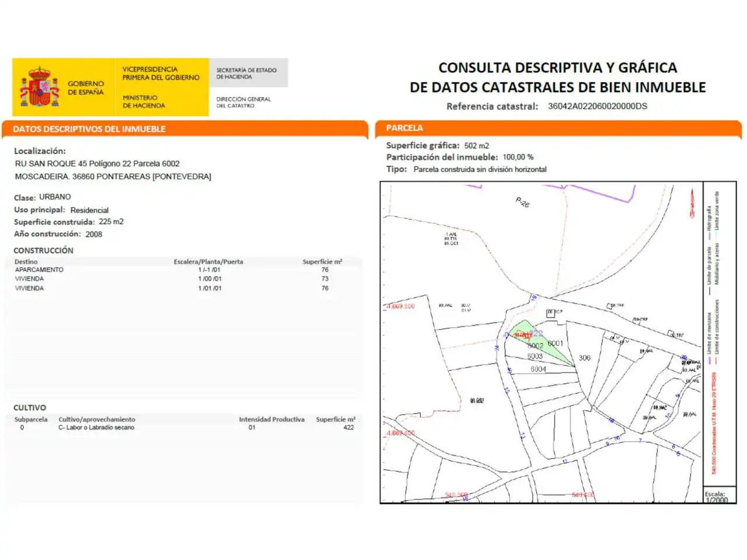Click 'VIVIENDA' in the 1 /00 /01 row
Image resolution: width=747 pixels, height=560 pixels.
click(x=29, y=279)
